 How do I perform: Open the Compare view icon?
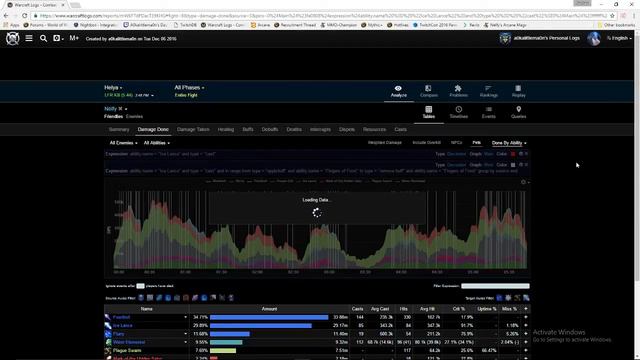(x=428, y=88)
